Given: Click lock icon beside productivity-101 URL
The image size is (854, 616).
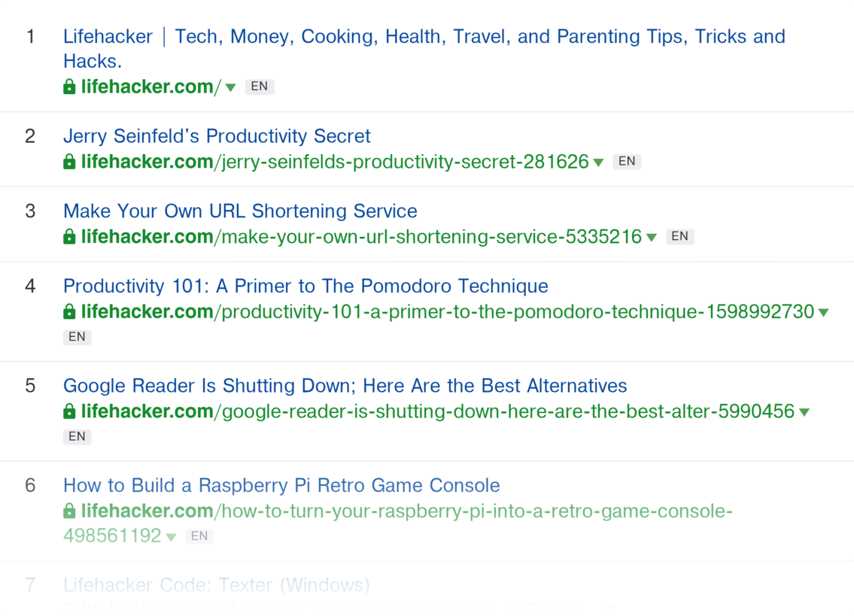Looking at the screenshot, I should click(x=69, y=311).
